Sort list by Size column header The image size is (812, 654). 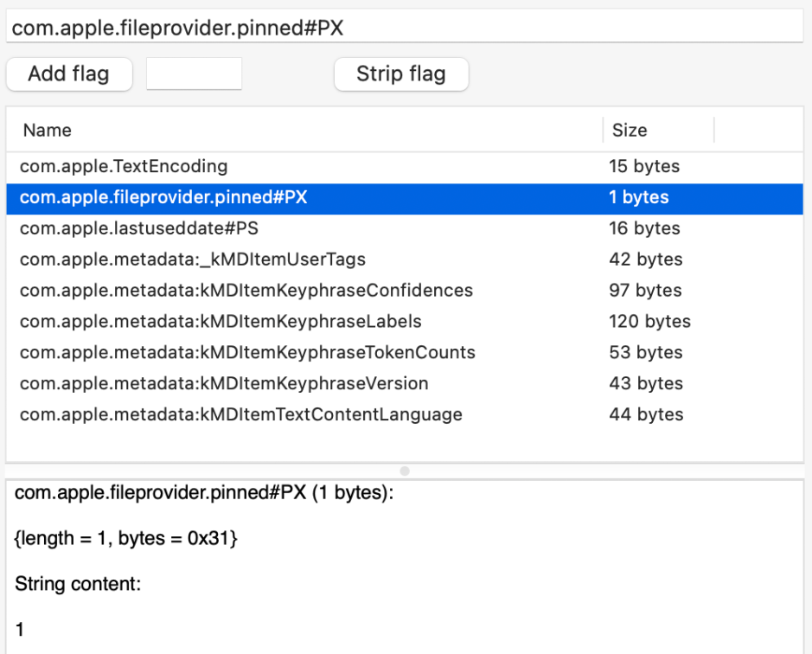[657, 131]
